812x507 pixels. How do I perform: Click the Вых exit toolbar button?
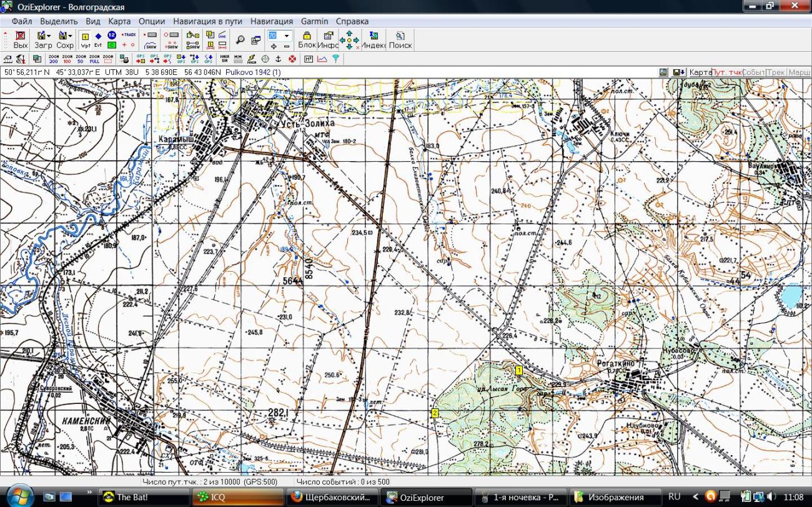[x=21, y=40]
